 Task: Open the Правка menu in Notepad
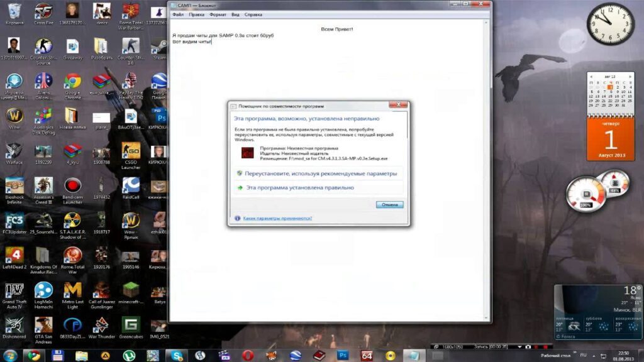pos(196,15)
